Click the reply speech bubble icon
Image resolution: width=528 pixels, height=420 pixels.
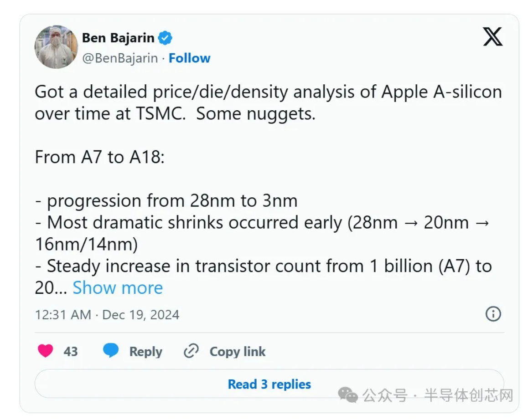(111, 351)
